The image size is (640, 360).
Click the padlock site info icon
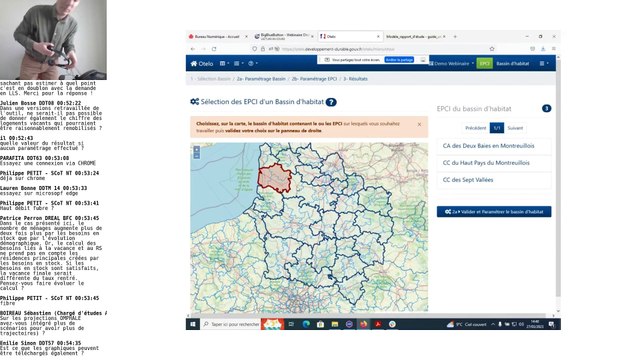[x=263, y=49]
